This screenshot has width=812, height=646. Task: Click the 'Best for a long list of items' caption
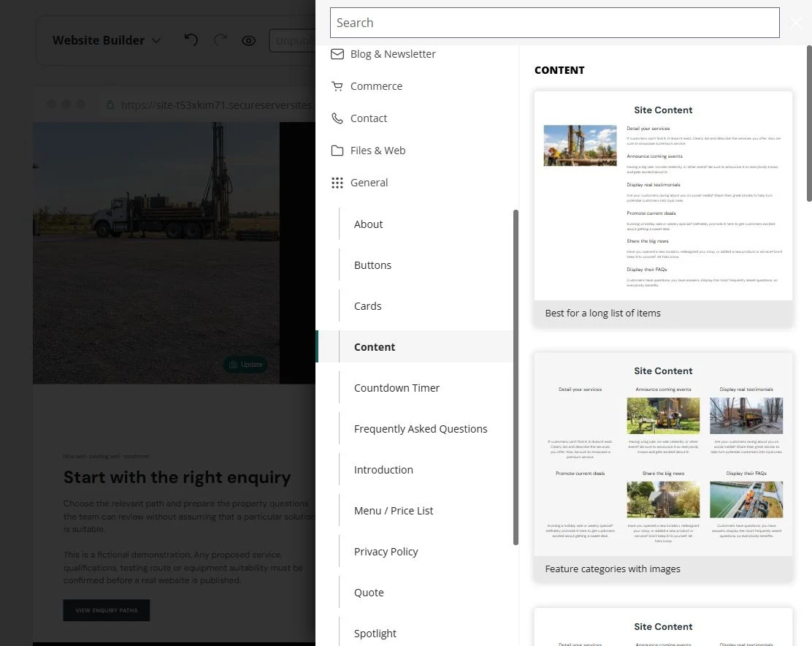point(602,313)
